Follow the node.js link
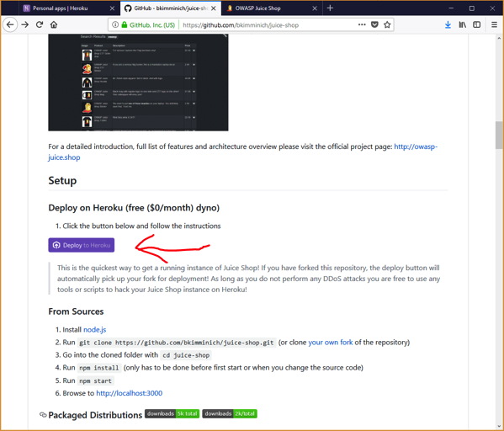 click(94, 330)
